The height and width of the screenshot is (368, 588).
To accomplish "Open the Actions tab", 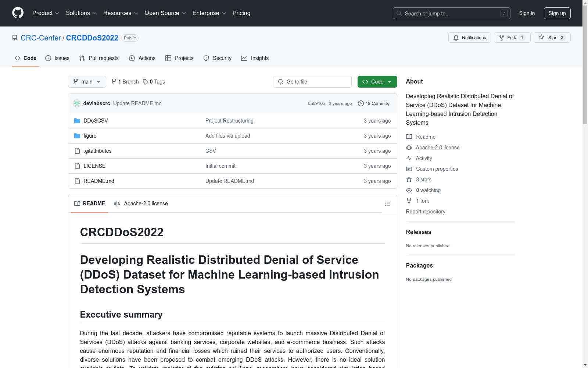I will point(142,58).
